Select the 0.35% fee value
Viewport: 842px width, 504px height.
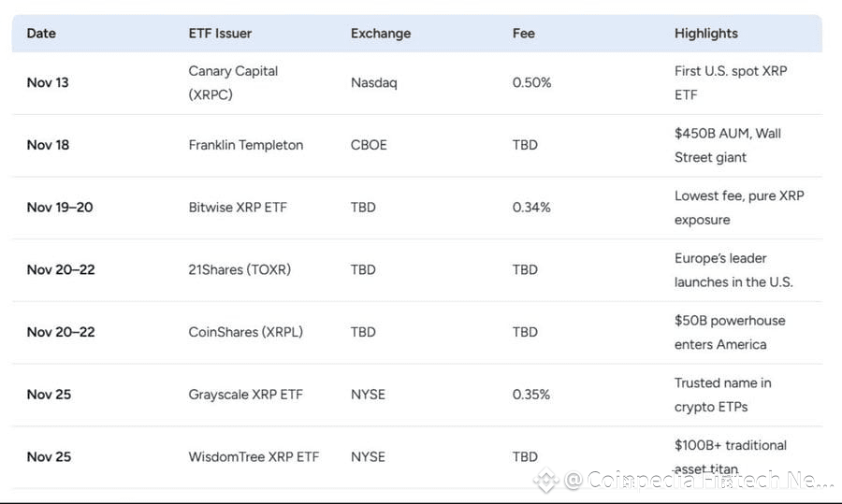click(x=531, y=394)
